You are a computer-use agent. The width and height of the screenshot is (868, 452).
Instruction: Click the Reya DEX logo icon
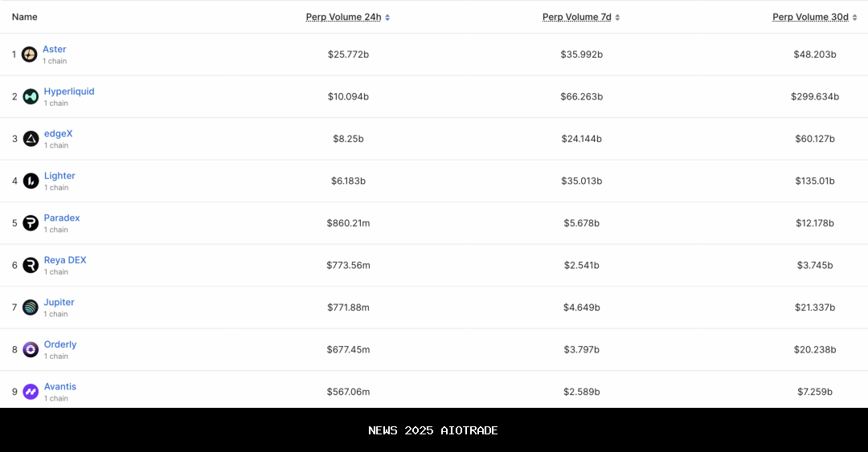pos(31,265)
